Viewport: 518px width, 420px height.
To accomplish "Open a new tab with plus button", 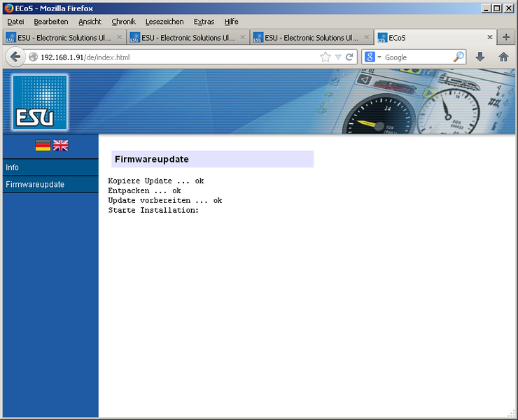I will pos(506,37).
